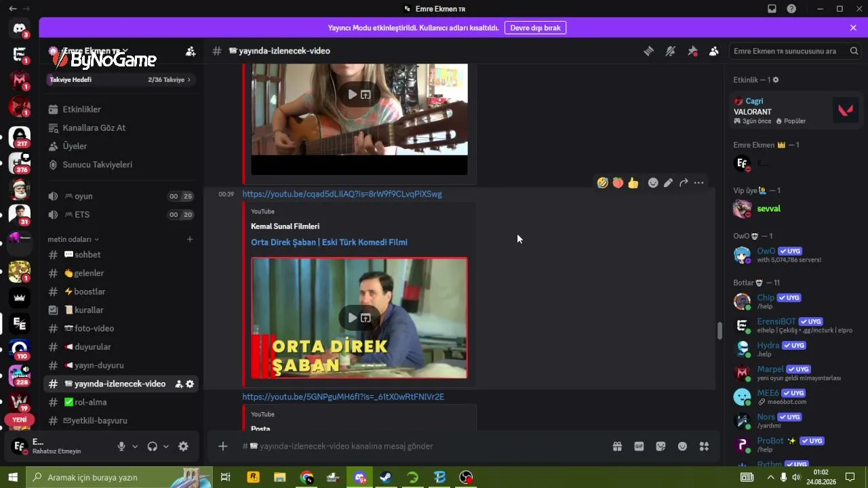Open the yayın-duyuru channel

tap(121, 365)
